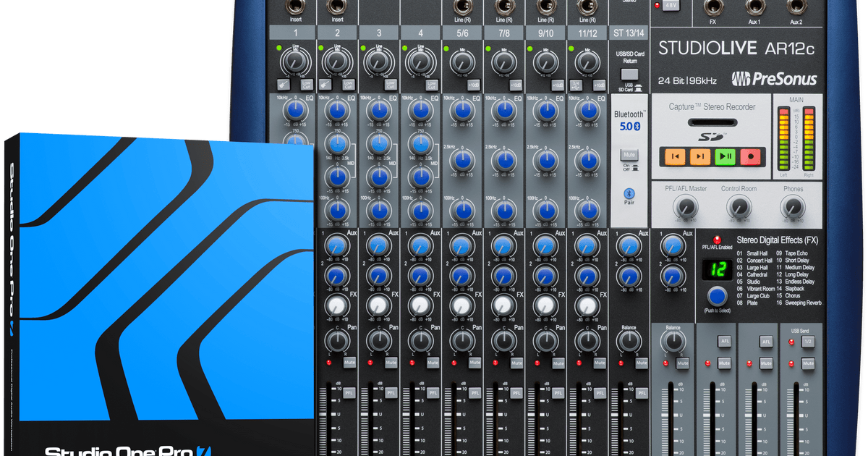
Task: Toggle the USB/SD Card Return switch
Action: tap(629, 73)
